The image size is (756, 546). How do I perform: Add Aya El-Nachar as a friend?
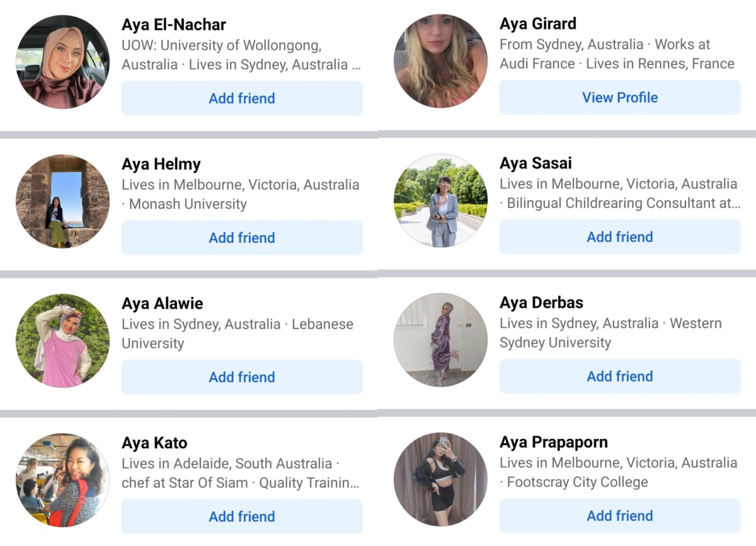click(242, 98)
